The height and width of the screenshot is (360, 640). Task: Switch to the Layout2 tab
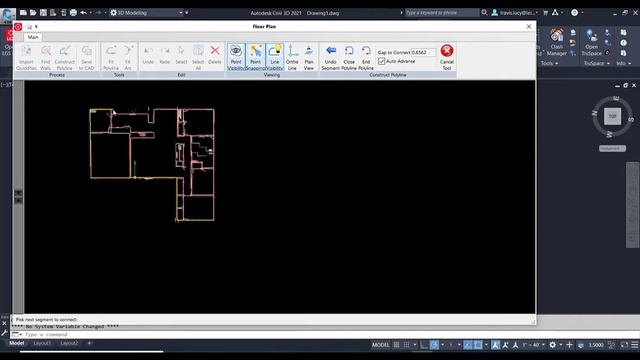69,343
